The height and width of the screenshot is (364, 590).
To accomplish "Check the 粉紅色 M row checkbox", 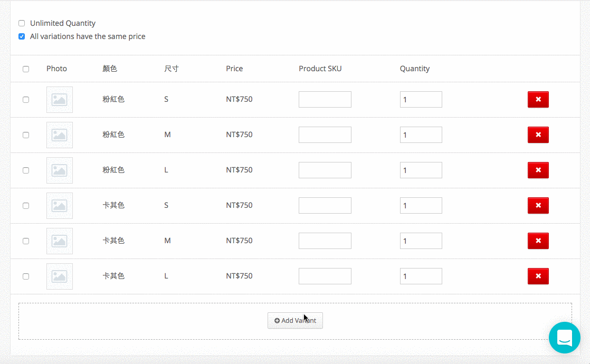I will click(26, 135).
